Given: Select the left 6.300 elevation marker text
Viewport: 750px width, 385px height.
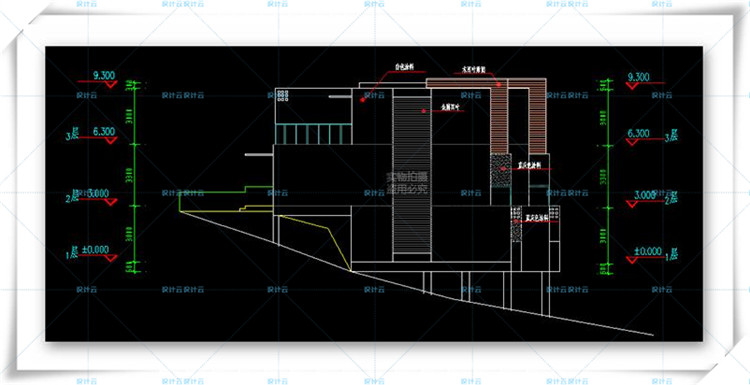Looking at the screenshot, I should click(x=101, y=131).
